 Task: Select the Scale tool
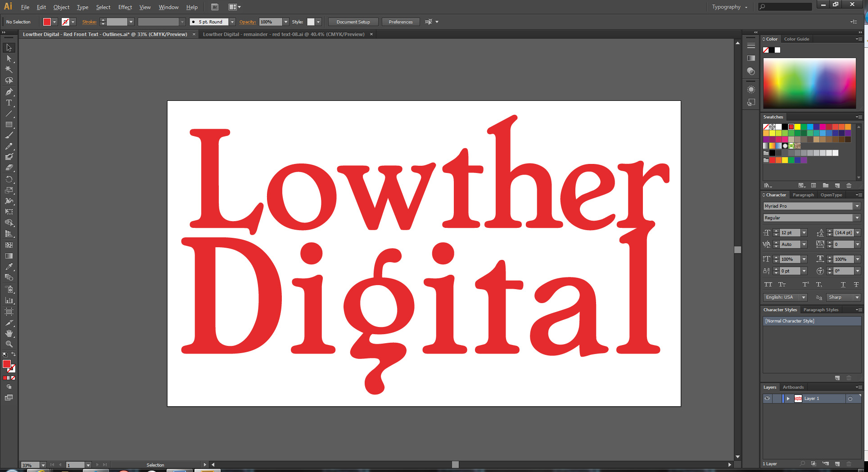point(9,190)
